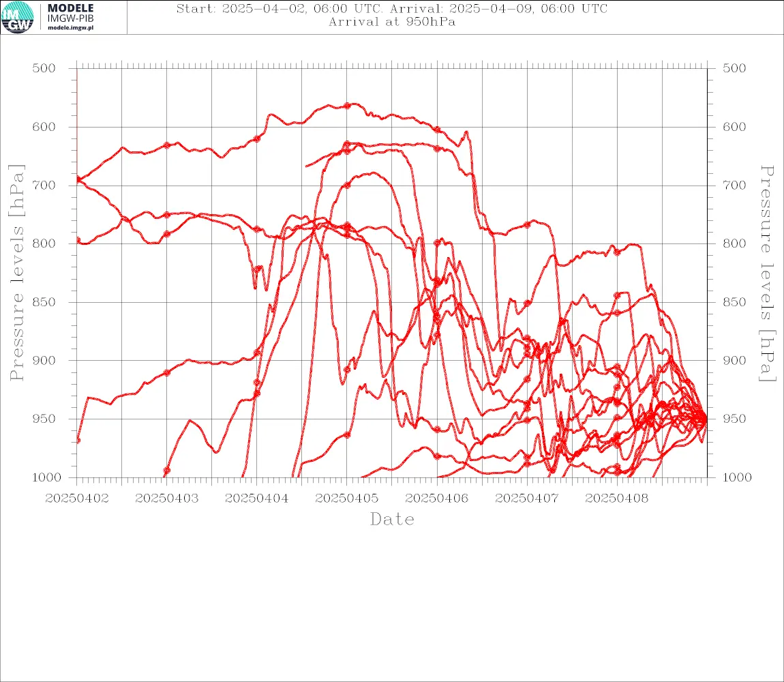
Task: Click the Date axis title
Action: [x=393, y=519]
